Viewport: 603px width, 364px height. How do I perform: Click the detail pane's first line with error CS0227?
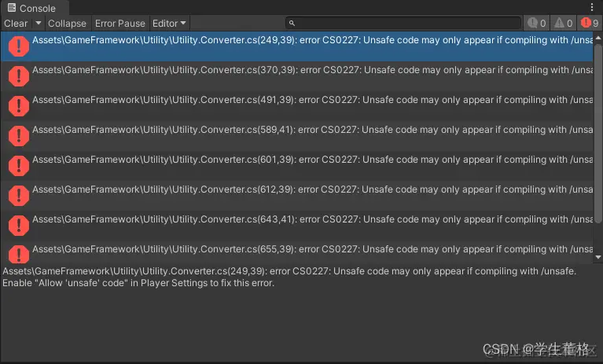(x=289, y=271)
